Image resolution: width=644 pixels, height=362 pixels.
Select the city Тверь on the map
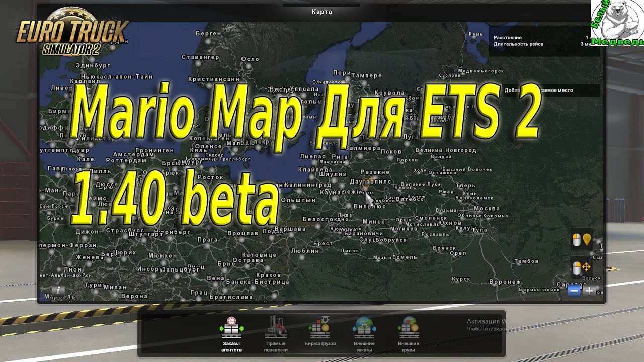pyautogui.click(x=465, y=185)
